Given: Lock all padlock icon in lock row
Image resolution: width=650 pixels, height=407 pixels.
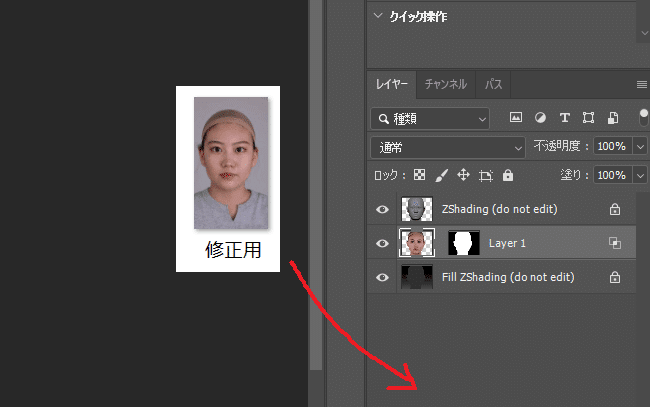Looking at the screenshot, I should click(x=508, y=175).
